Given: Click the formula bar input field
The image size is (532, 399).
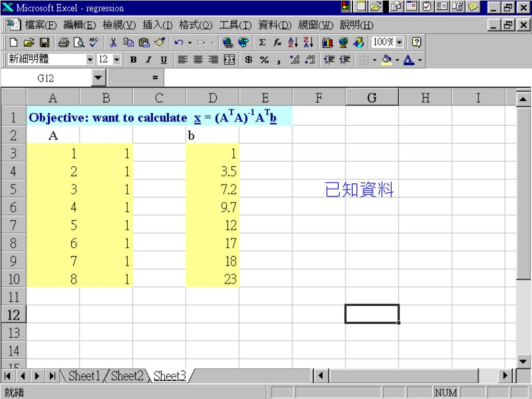Looking at the screenshot, I should coord(347,78).
